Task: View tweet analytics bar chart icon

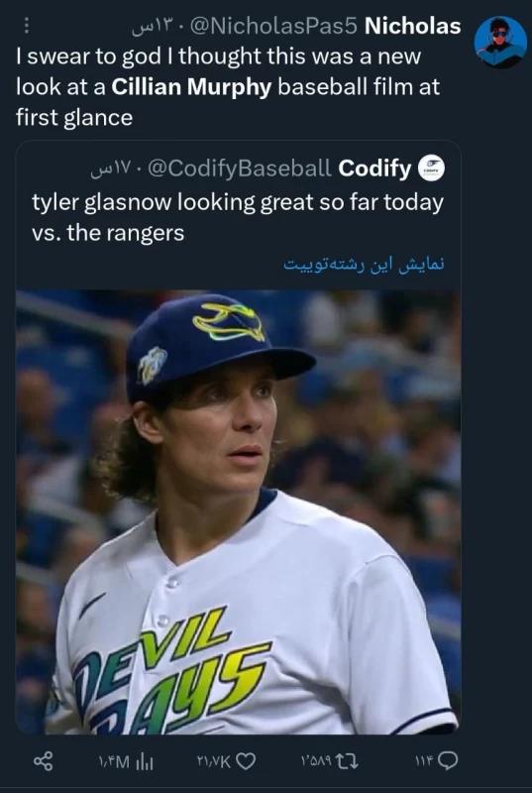Action: click(x=145, y=761)
